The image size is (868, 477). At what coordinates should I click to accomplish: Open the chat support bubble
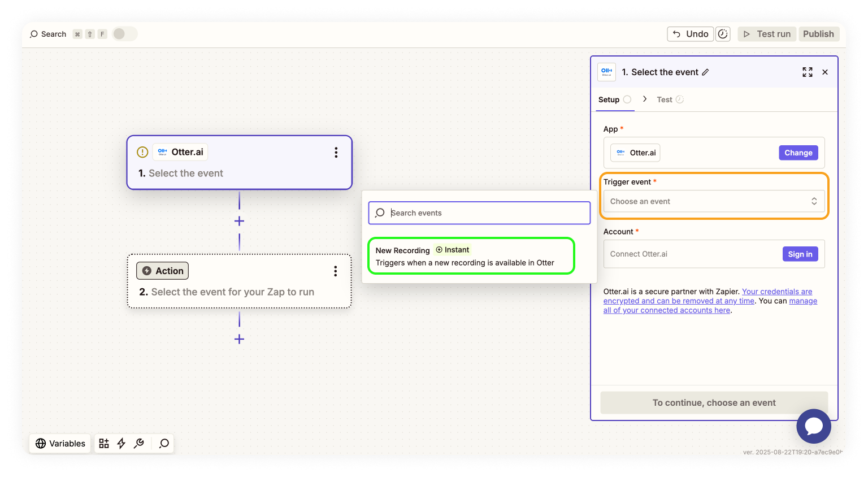tap(813, 426)
